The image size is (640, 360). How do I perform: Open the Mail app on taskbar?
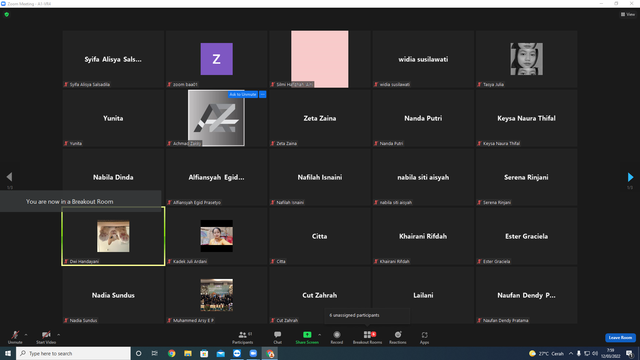click(220, 353)
